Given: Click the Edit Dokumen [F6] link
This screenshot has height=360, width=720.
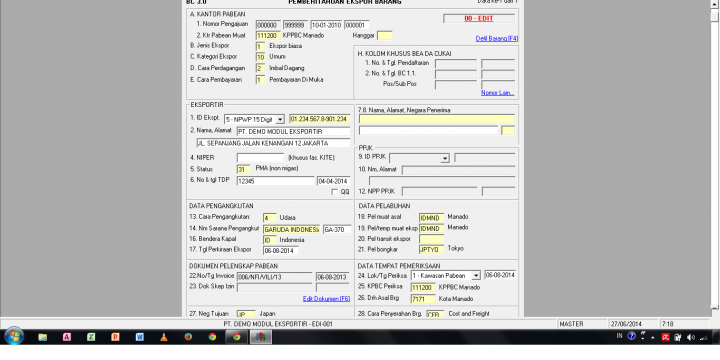Looking at the screenshot, I should click(326, 299).
